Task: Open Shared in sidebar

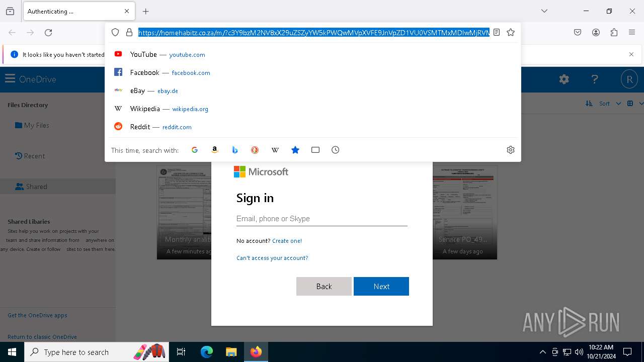Action: 31,187
